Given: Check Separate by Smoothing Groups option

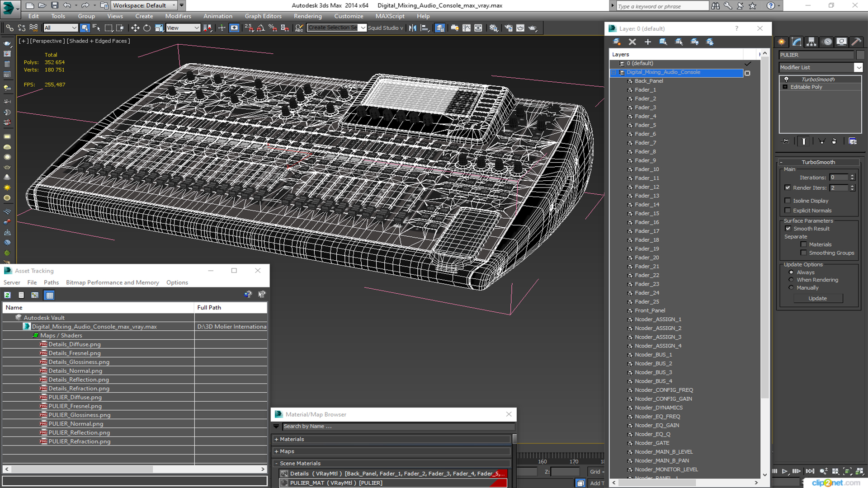Looking at the screenshot, I should click(803, 253).
